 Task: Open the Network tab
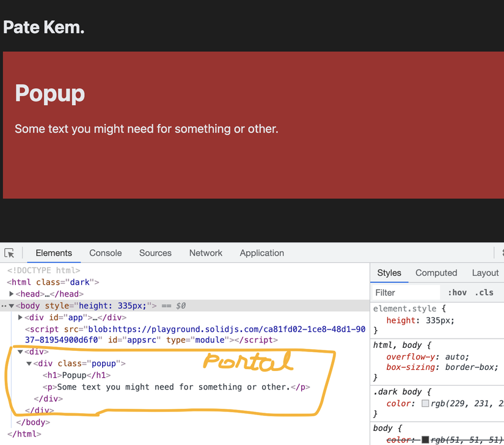pyautogui.click(x=206, y=253)
